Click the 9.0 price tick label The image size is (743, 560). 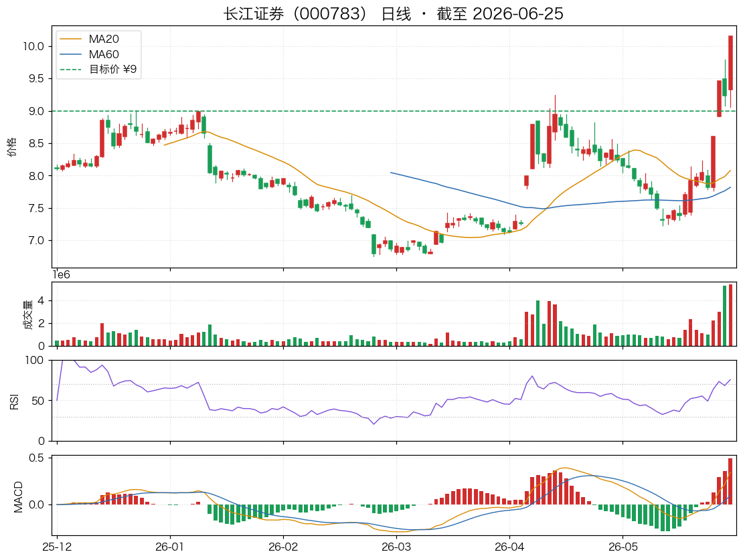[37, 111]
